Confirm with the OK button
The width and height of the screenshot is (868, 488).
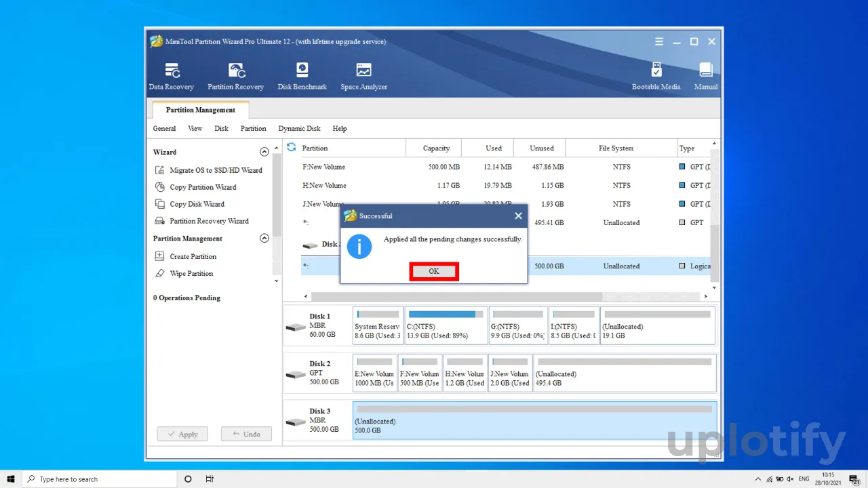point(434,271)
